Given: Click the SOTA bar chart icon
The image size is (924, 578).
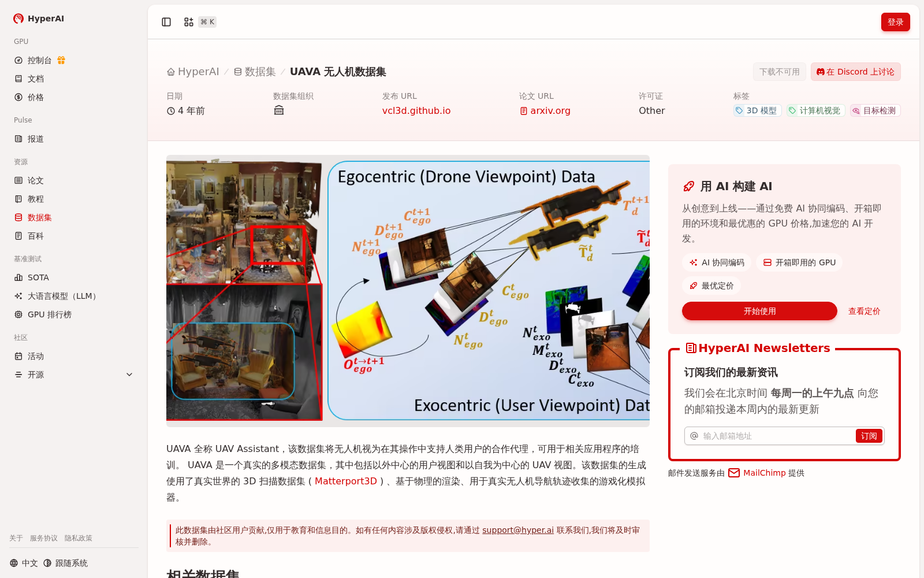Looking at the screenshot, I should (18, 277).
